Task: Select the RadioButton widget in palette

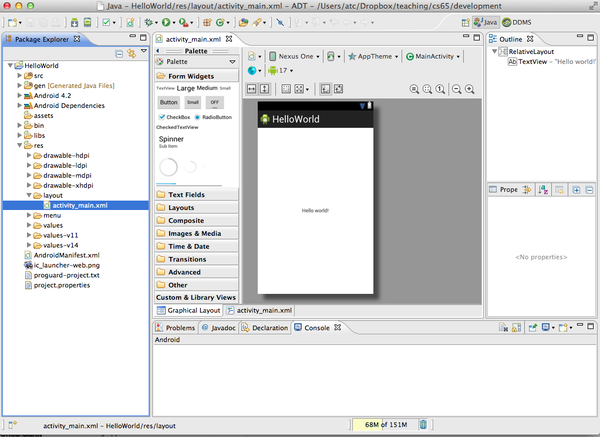Action: click(213, 117)
